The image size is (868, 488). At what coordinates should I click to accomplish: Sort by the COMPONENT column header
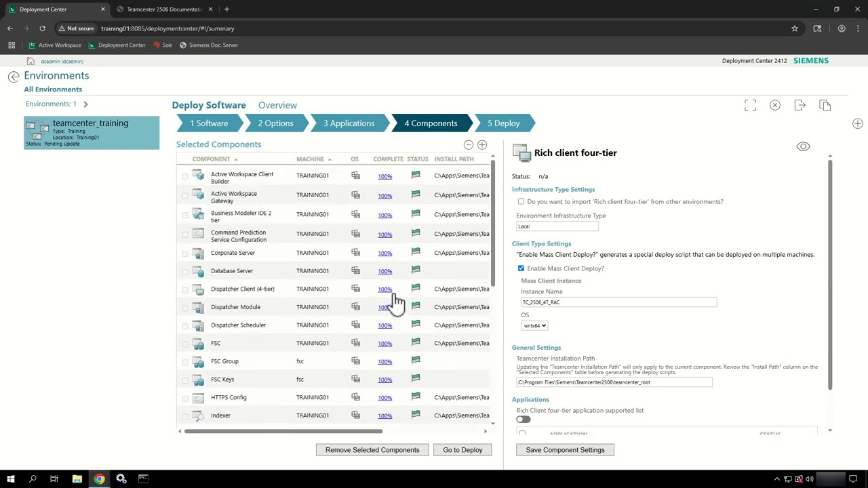pos(211,159)
